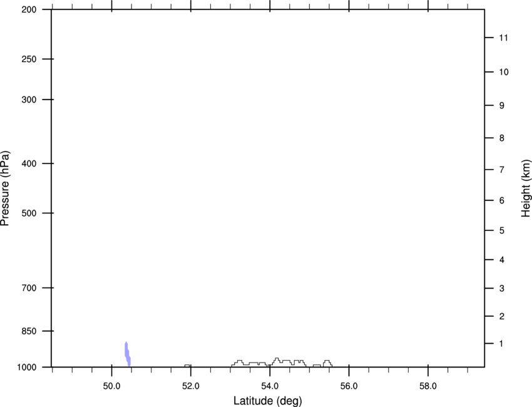
Task: Click the 300 pressure tick label
Action: [29, 100]
